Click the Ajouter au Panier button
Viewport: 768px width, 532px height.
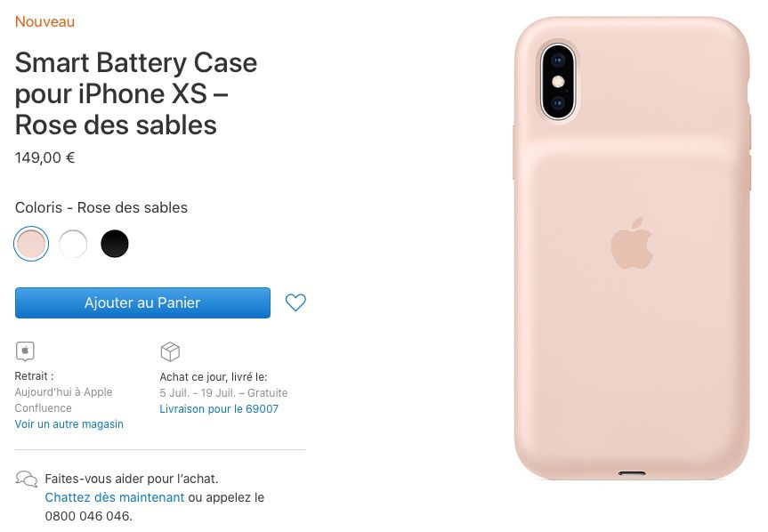[x=142, y=302]
